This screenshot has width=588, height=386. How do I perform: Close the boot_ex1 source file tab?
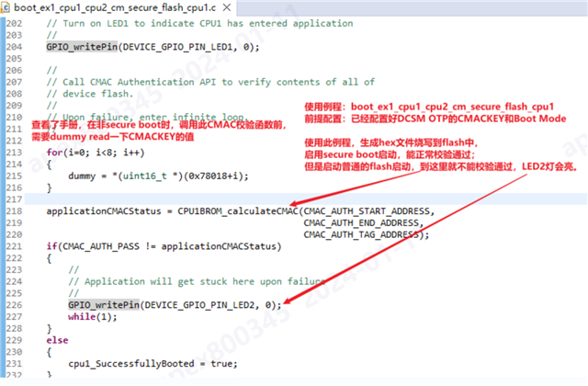tap(227, 7)
